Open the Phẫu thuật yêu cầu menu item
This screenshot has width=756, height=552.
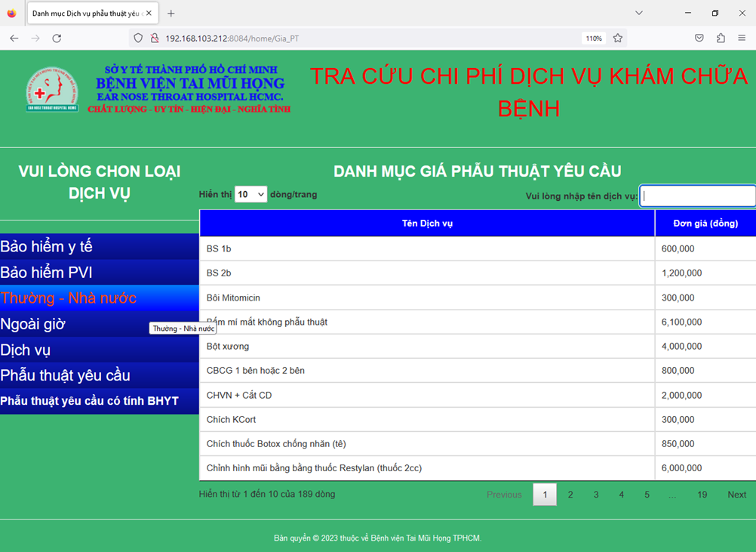pyautogui.click(x=66, y=375)
